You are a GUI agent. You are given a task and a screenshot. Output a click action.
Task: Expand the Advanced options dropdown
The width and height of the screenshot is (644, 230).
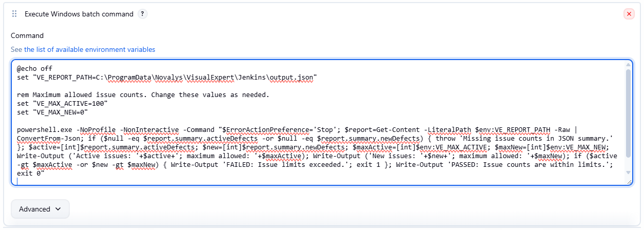(x=40, y=209)
